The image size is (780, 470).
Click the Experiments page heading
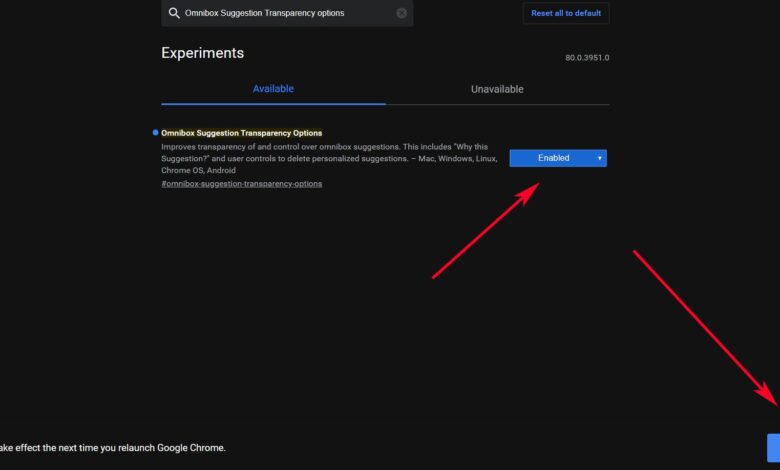(202, 53)
